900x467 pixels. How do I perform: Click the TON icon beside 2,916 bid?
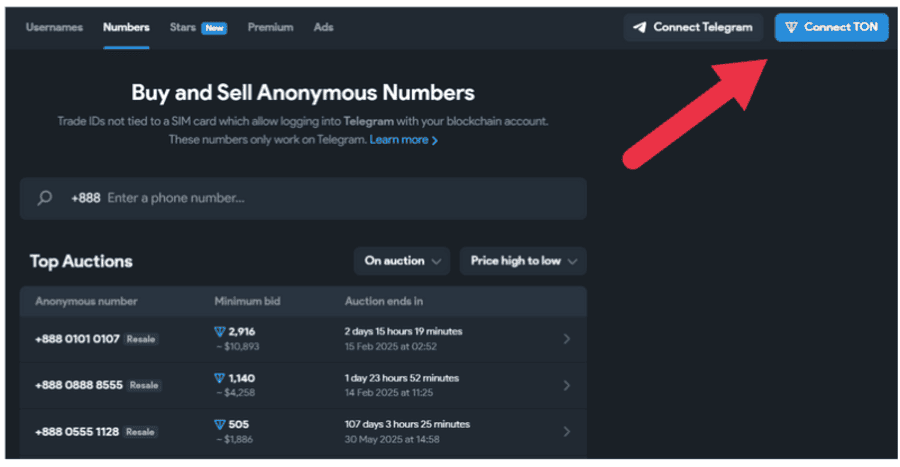point(219,332)
